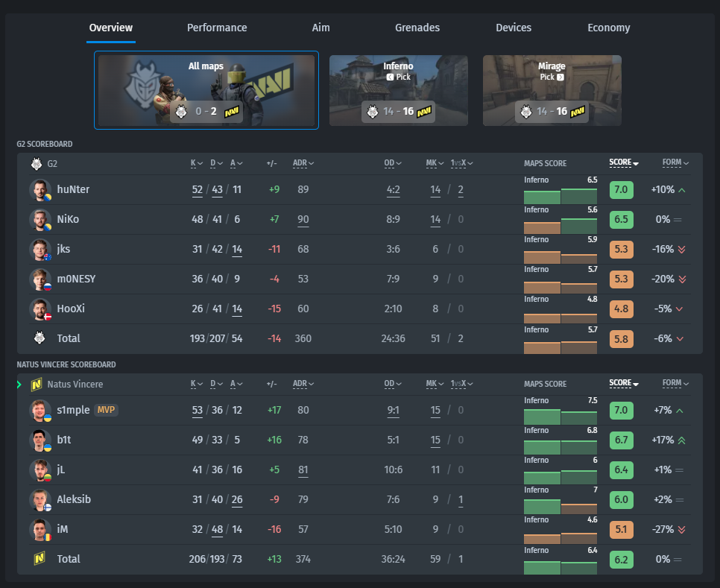
Task: Click the MVP badge next to s1mple
Action: click(106, 410)
